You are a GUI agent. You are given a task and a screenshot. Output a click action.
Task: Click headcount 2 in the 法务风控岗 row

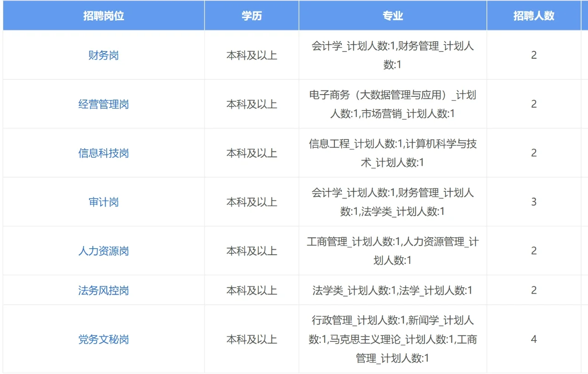click(534, 290)
